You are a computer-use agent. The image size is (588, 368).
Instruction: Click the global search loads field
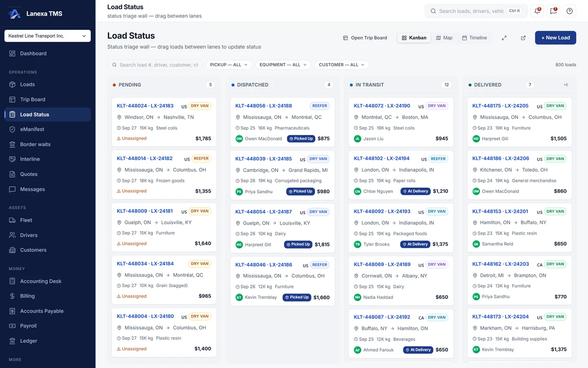[x=476, y=11]
